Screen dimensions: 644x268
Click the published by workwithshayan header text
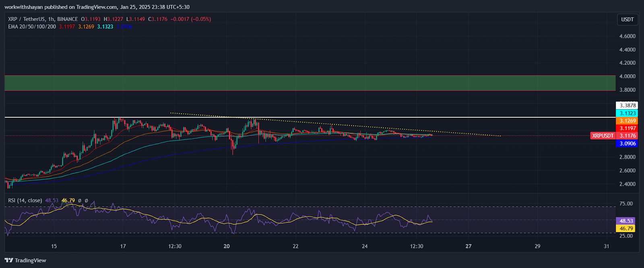(97, 7)
